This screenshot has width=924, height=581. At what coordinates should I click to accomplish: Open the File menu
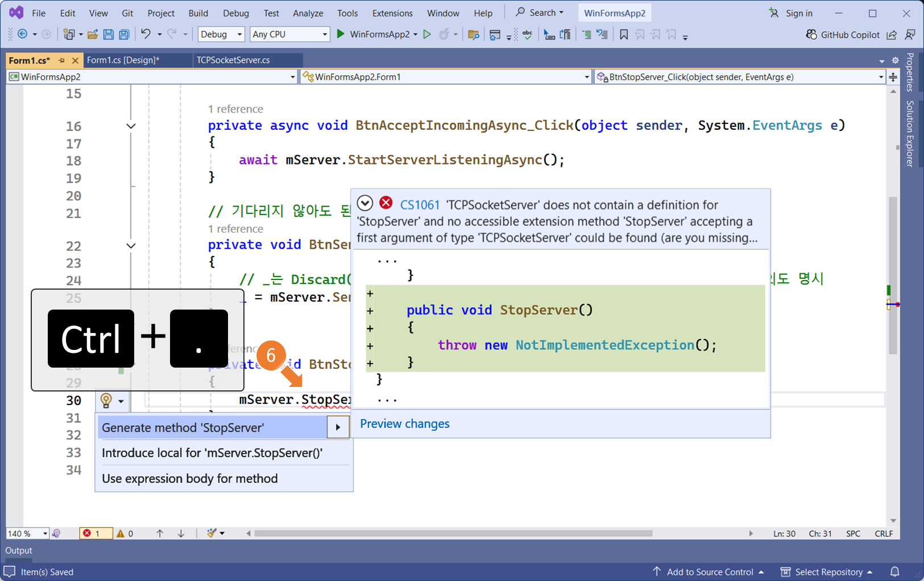(x=39, y=13)
